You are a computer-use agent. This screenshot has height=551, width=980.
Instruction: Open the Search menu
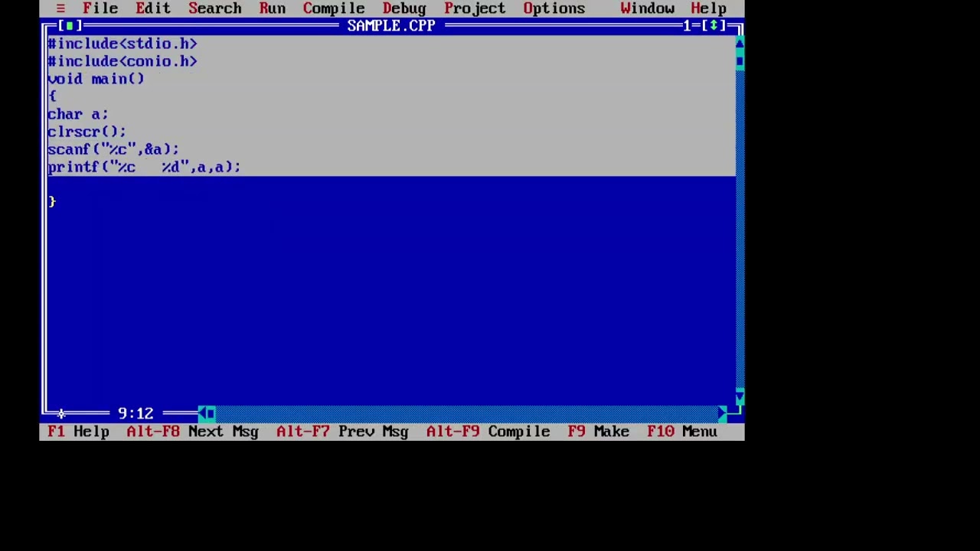tap(215, 8)
